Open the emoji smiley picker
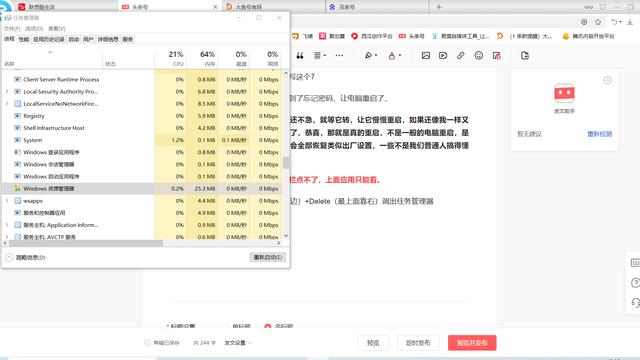 tap(479, 55)
